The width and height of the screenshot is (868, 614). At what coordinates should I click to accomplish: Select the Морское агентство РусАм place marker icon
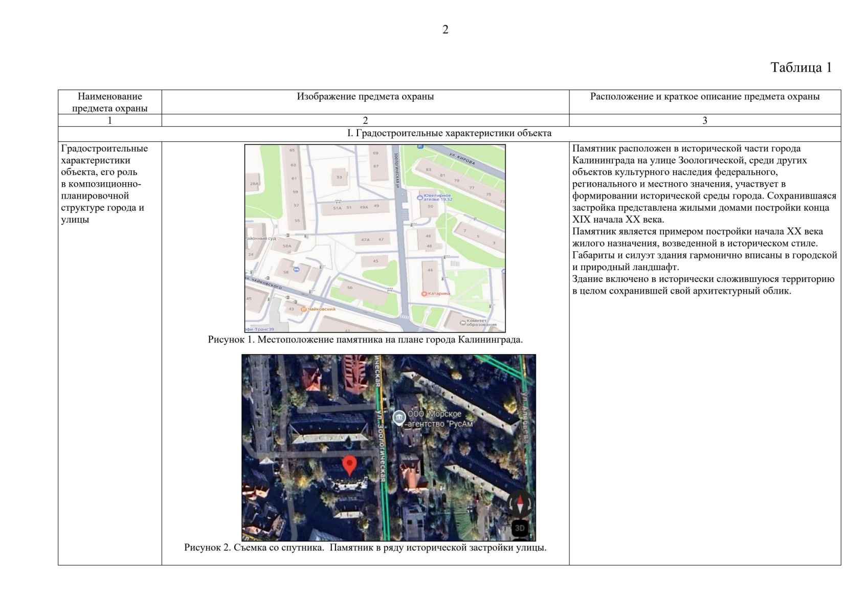click(x=399, y=418)
